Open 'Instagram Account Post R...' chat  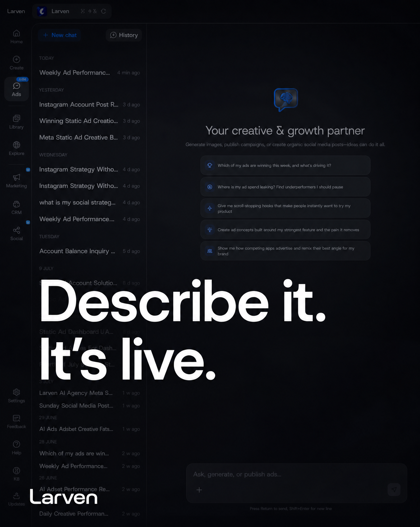tap(90, 104)
